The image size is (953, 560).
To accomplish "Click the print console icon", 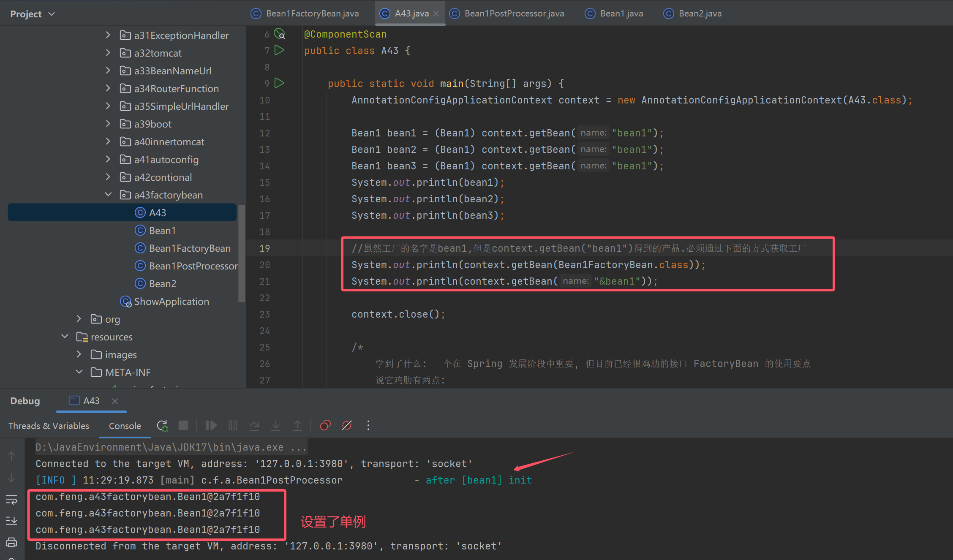I will click(11, 542).
